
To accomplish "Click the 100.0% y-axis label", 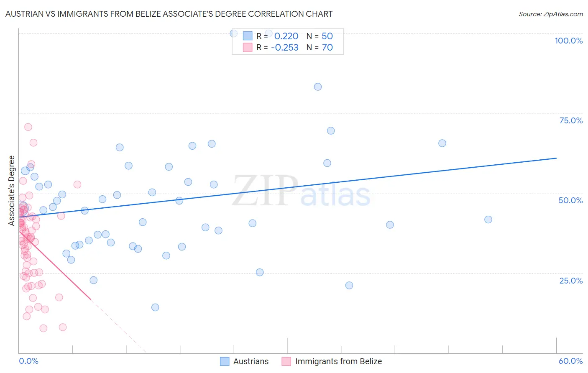I will pyautogui.click(x=568, y=41).
